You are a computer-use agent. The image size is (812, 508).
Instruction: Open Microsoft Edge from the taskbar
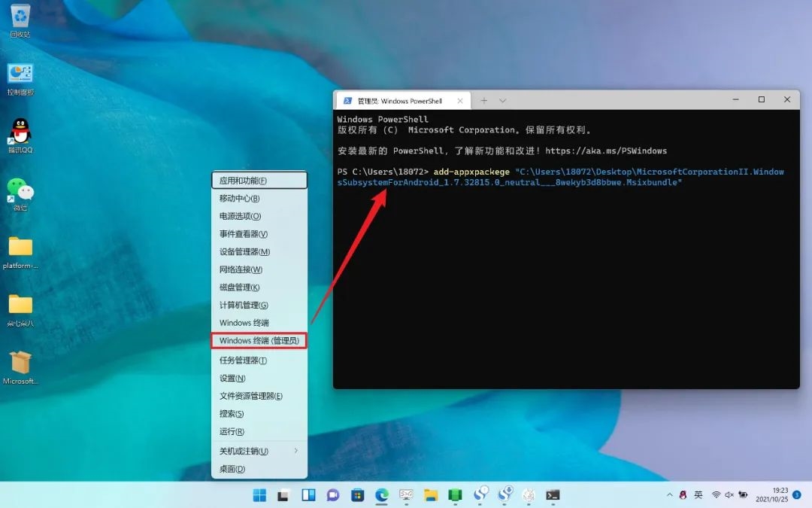[x=382, y=494]
